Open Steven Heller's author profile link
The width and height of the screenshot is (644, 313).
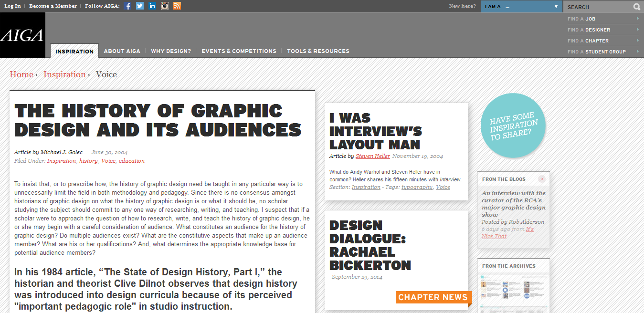pos(372,156)
